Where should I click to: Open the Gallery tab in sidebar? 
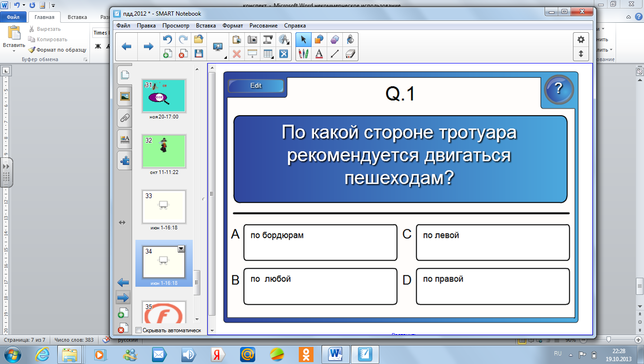tap(125, 96)
